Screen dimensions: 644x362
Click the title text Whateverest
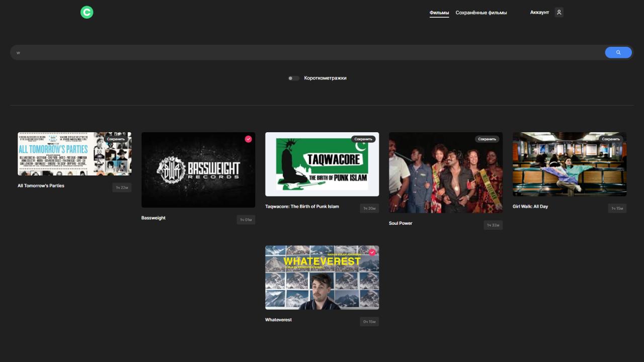point(278,320)
